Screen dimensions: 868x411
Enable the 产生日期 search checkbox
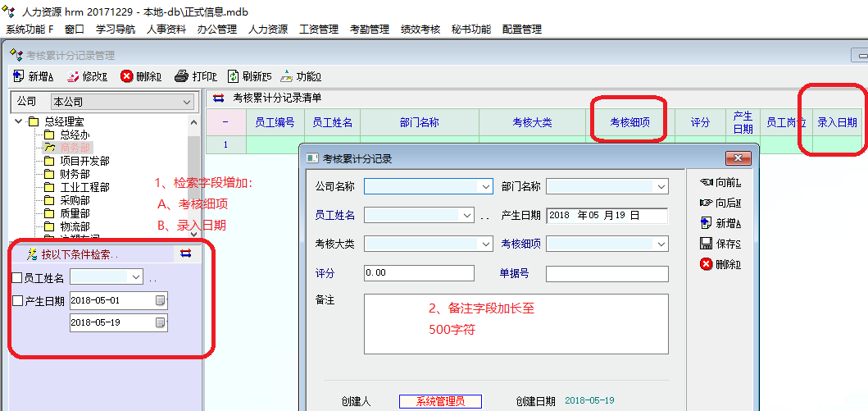[17, 301]
